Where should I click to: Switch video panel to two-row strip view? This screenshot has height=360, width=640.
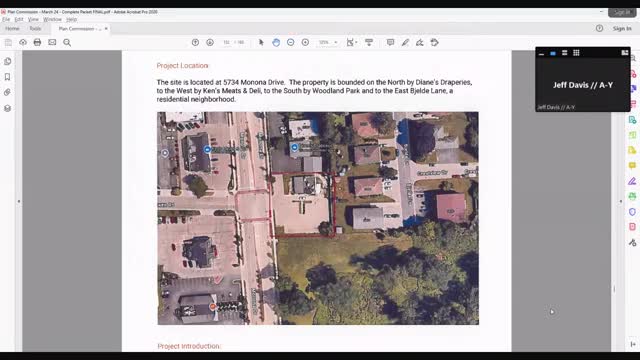[564, 53]
